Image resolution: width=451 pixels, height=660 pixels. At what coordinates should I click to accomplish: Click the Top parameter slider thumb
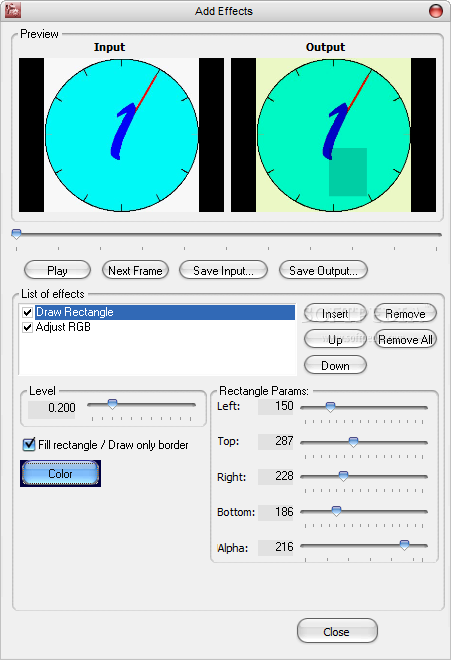click(353, 442)
